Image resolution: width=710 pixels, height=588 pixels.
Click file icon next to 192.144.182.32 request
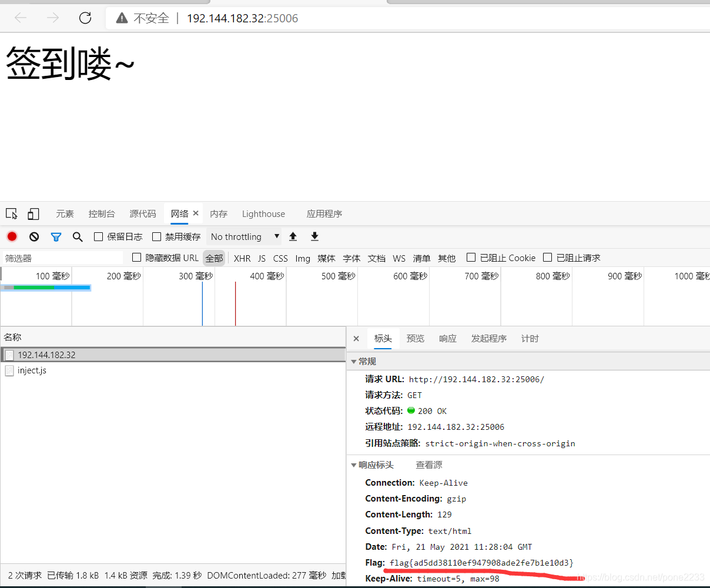(x=9, y=355)
